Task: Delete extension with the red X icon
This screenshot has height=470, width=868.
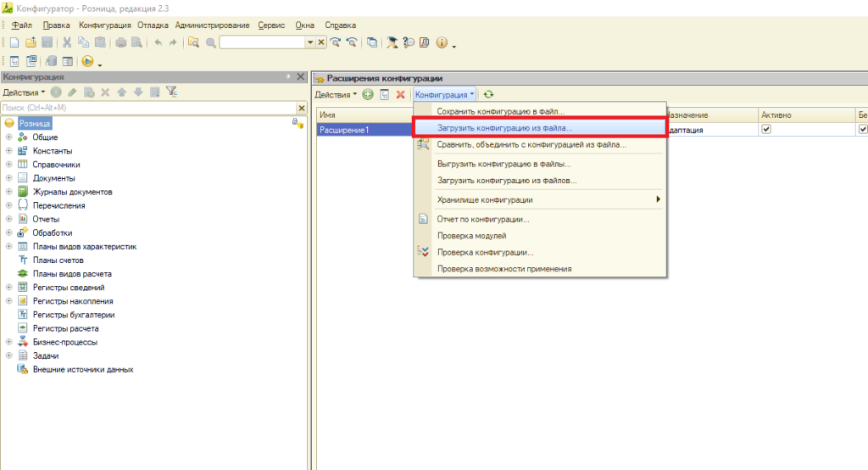Action: 400,94
